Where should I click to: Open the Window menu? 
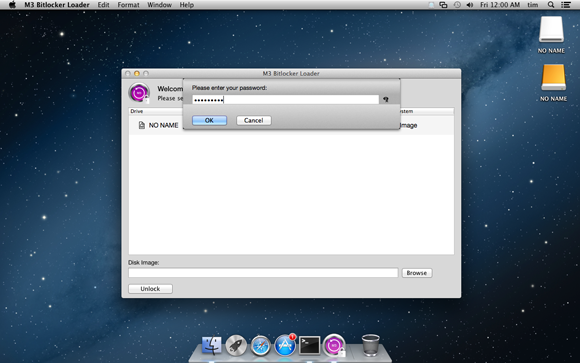coord(159,5)
